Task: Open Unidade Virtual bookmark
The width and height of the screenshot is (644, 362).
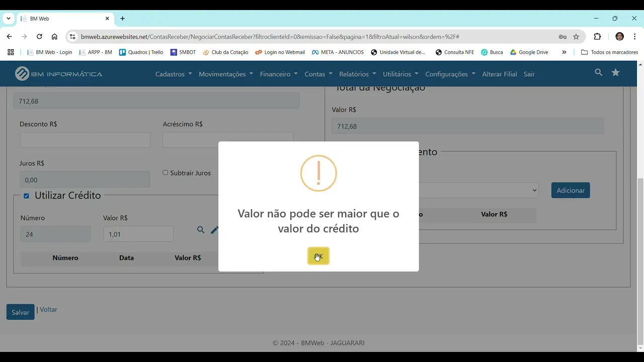Action: click(x=398, y=52)
